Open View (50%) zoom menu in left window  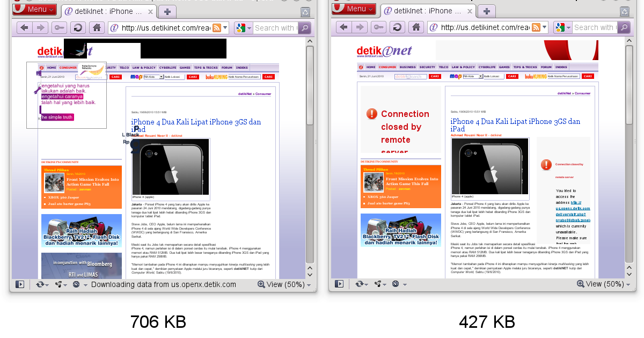[x=284, y=284]
